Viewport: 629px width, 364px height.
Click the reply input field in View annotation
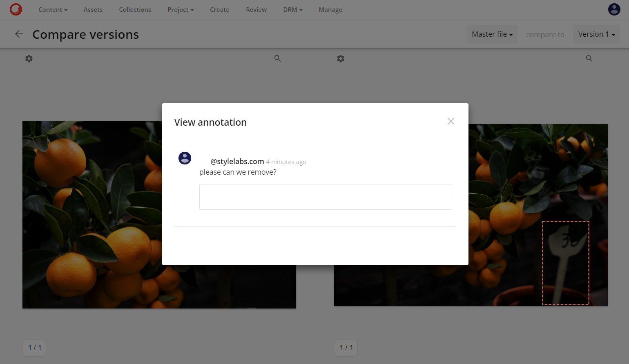pyautogui.click(x=326, y=197)
